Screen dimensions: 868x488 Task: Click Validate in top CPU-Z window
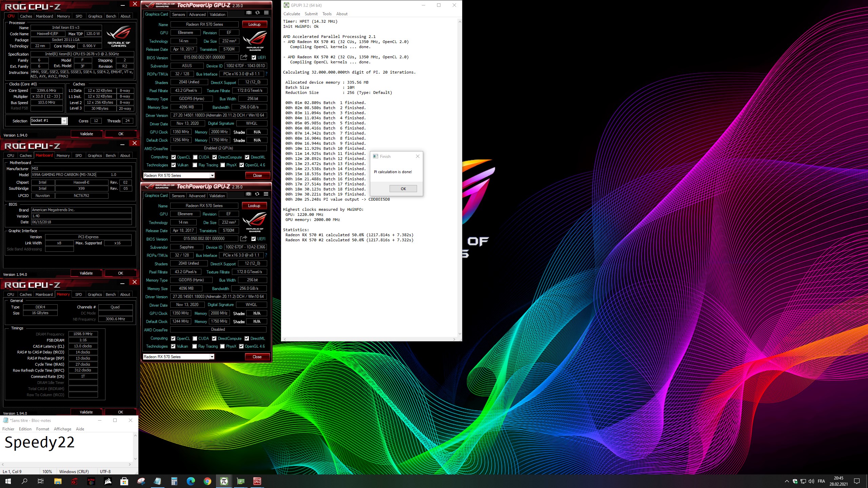click(x=86, y=134)
